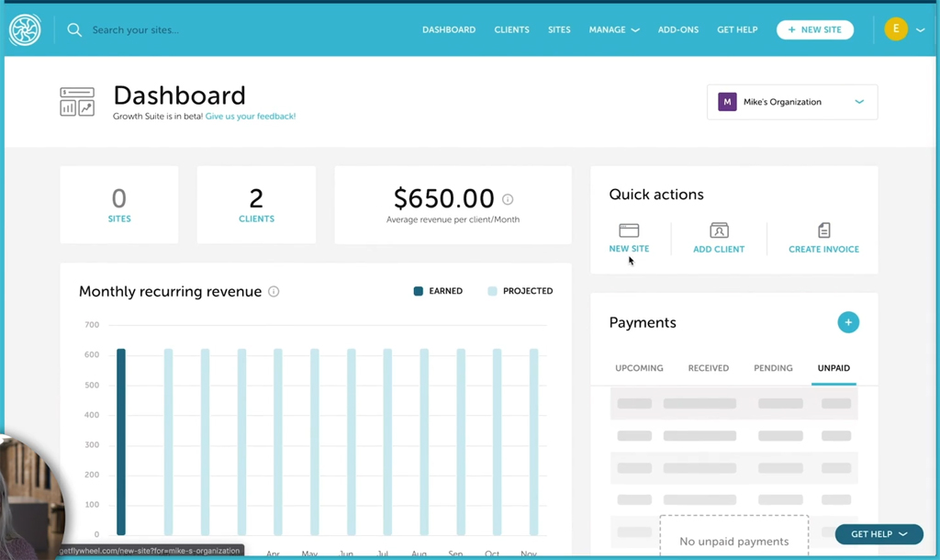Click info icon next to $650.00 revenue
Screen dimensions: 940x560
pos(508,199)
